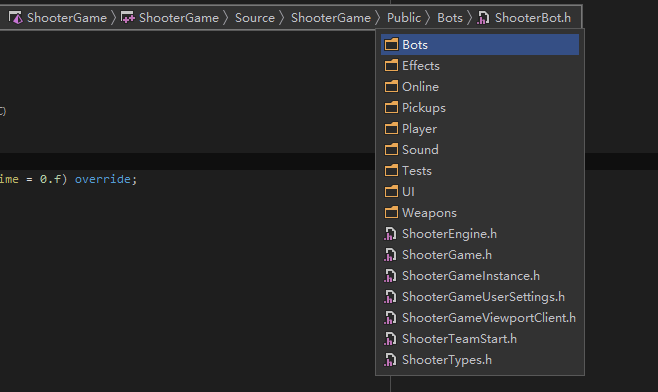Click the Bots folder icon in dropdown

pyautogui.click(x=391, y=44)
